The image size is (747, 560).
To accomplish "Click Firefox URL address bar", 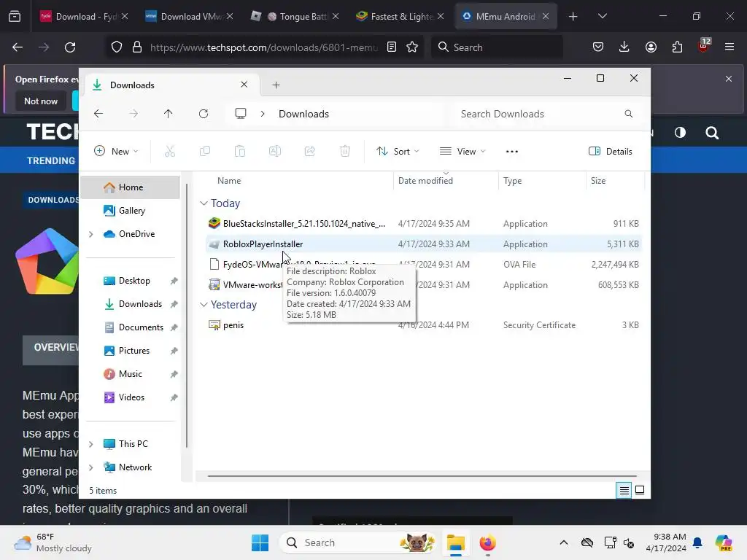I will [264, 47].
